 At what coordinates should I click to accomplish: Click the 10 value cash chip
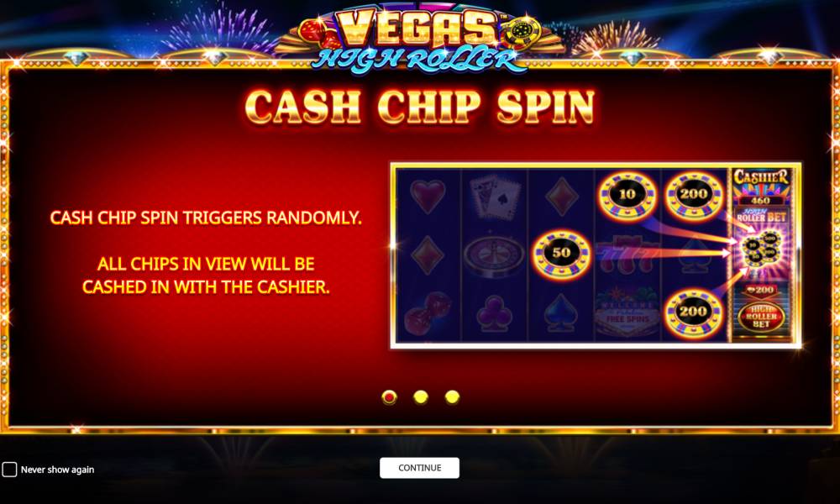[627, 195]
